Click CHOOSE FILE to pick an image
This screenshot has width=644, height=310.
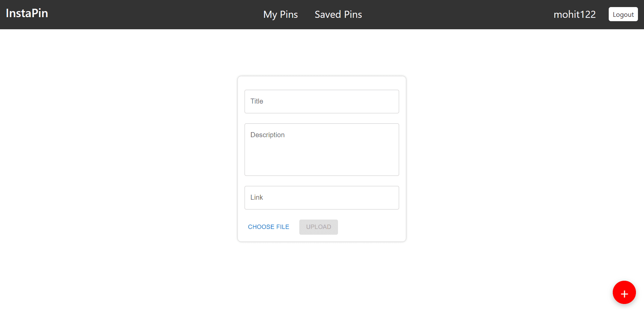coord(268,227)
